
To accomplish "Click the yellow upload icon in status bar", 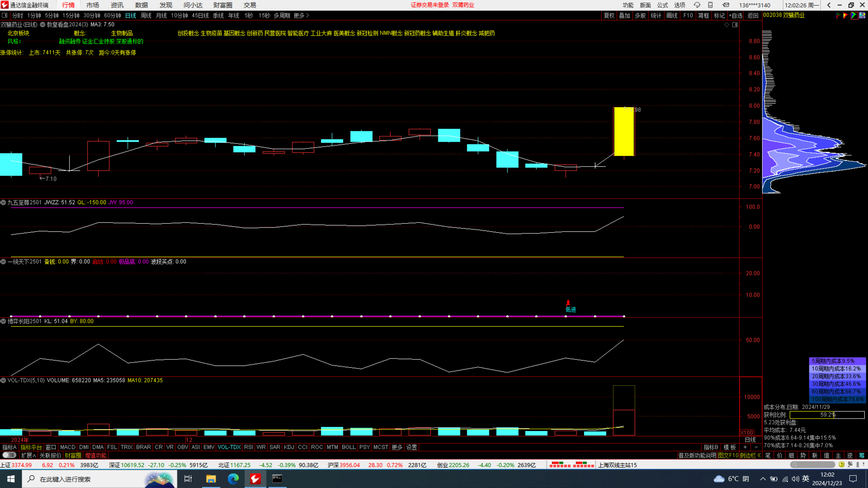I will pos(841,465).
